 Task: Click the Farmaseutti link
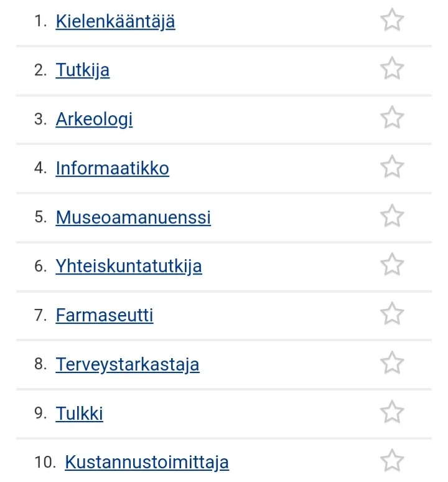105,316
